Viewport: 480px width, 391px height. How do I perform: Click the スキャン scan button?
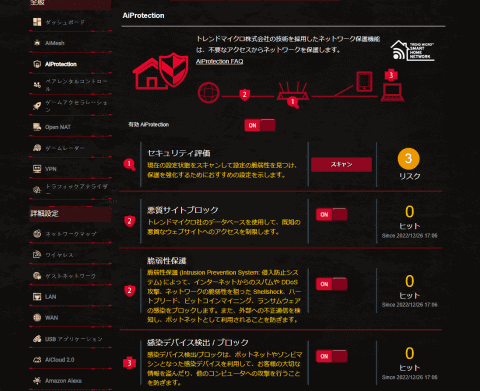click(341, 164)
